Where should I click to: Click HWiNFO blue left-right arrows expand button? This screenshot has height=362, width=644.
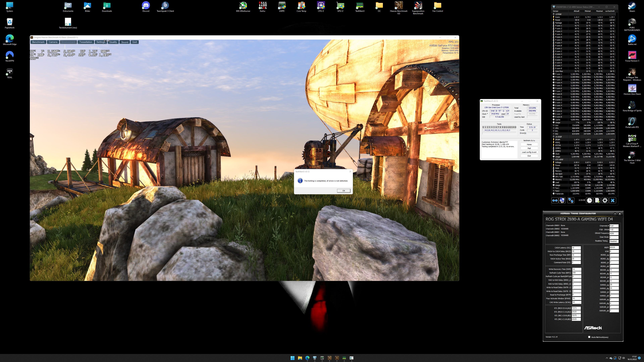click(x=555, y=200)
